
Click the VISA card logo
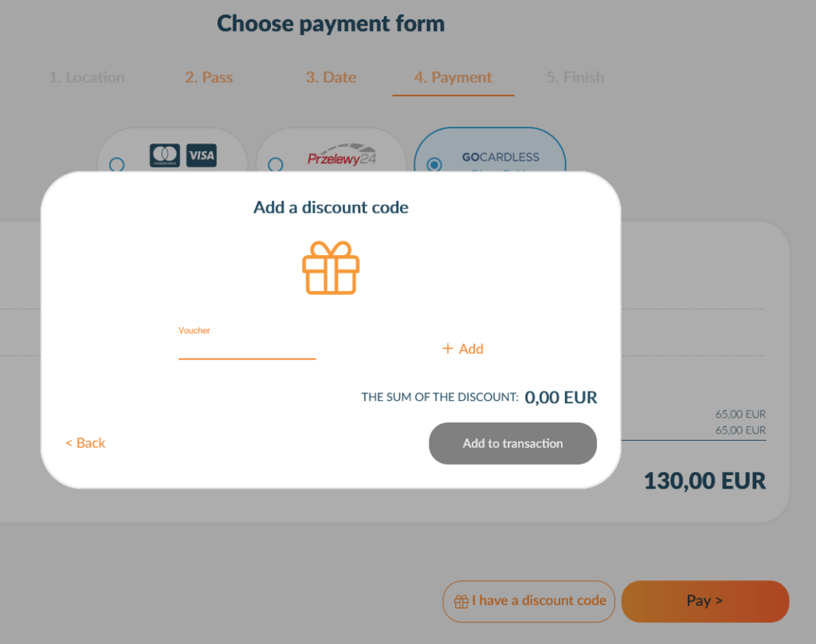(x=202, y=155)
